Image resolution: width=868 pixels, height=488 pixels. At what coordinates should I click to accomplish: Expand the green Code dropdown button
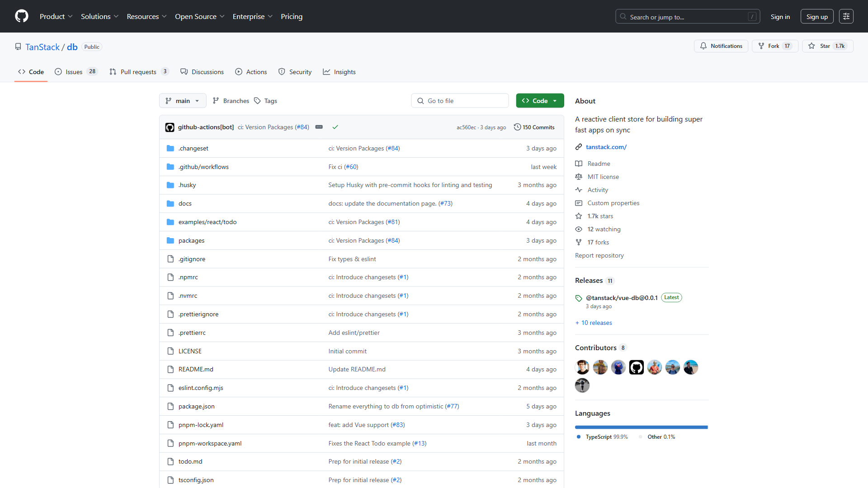coord(540,101)
